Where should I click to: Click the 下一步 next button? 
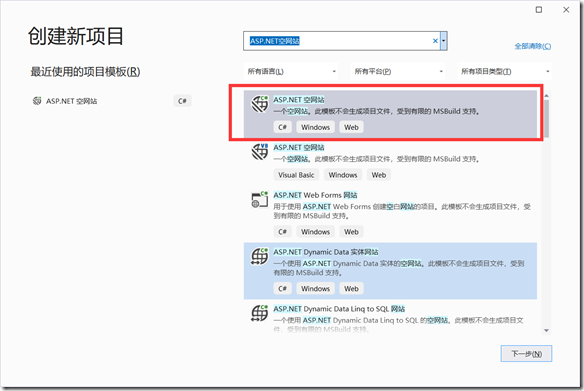pyautogui.click(x=526, y=354)
